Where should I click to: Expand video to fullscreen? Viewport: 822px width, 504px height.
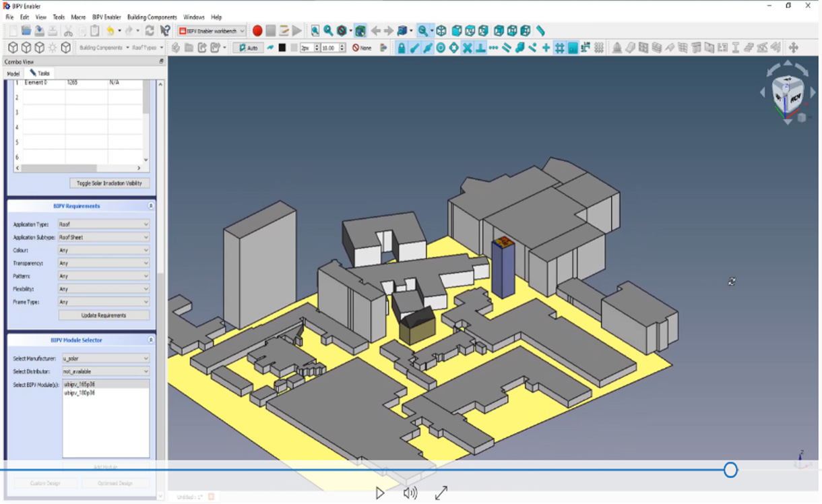[x=441, y=493]
